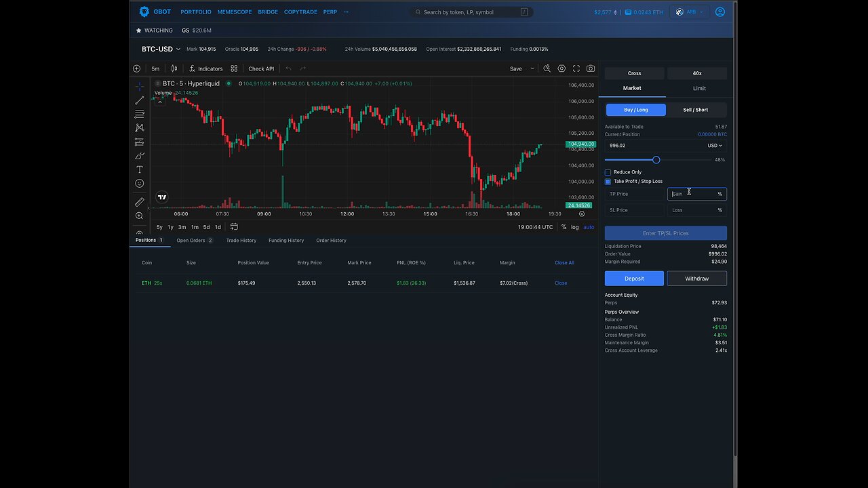868x488 pixels.
Task: Click the TP Price input field
Action: coord(635,194)
